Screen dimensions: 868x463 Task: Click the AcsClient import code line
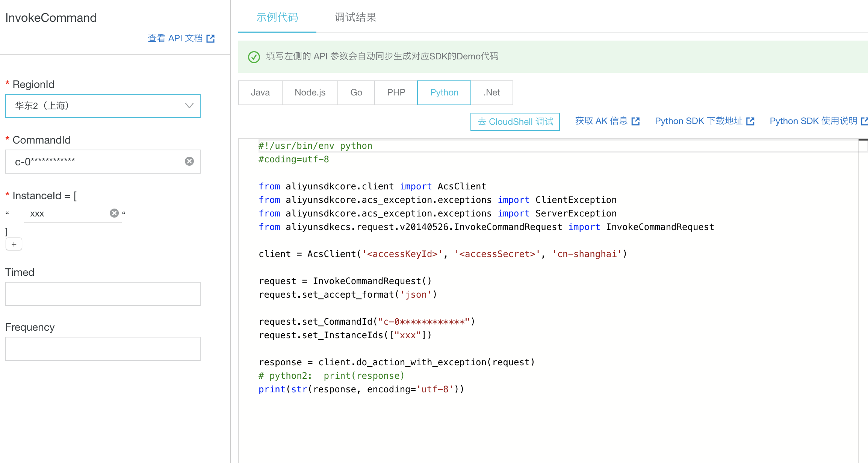[372, 186]
